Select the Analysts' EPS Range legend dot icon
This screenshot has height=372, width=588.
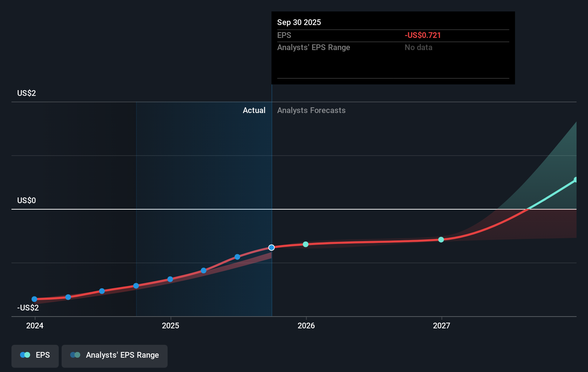pos(75,354)
